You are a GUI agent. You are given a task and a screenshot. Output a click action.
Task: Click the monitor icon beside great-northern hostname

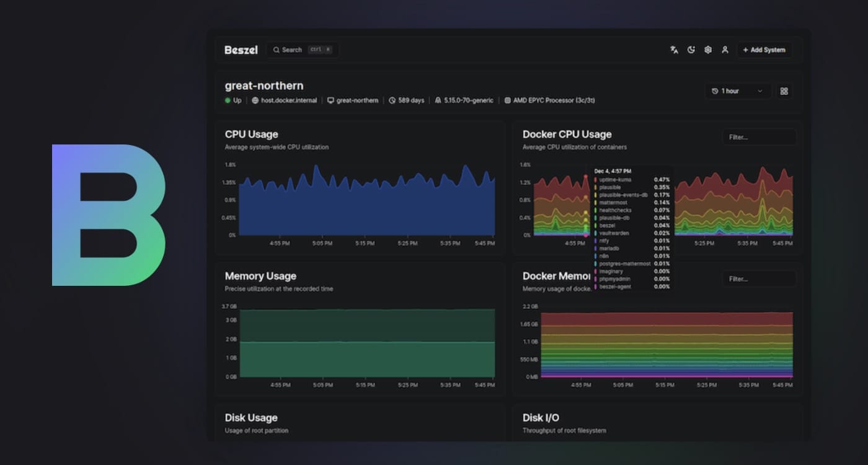pos(330,100)
